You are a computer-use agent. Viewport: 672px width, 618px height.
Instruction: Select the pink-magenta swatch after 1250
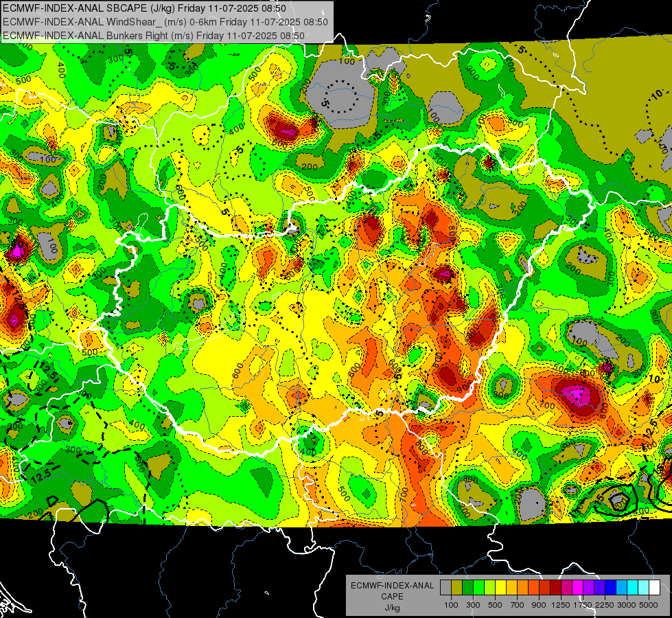[566, 588]
